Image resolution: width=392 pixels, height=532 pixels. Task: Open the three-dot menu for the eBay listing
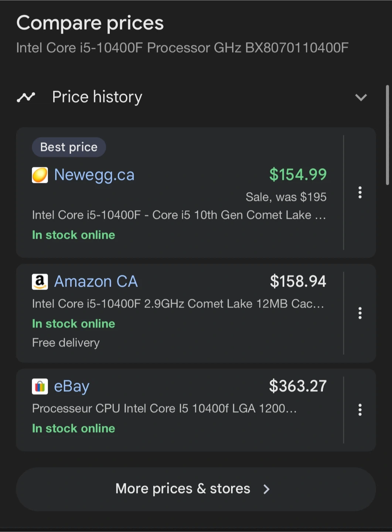coord(360,410)
